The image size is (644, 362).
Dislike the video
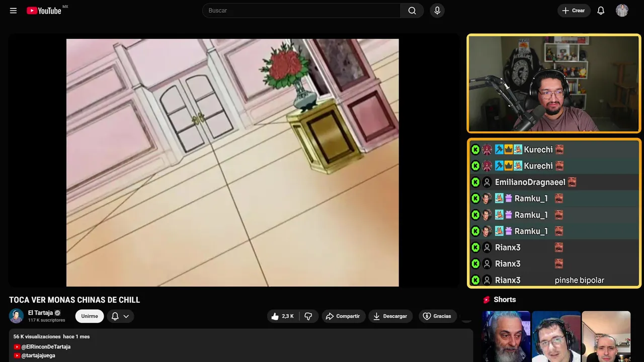click(x=308, y=316)
